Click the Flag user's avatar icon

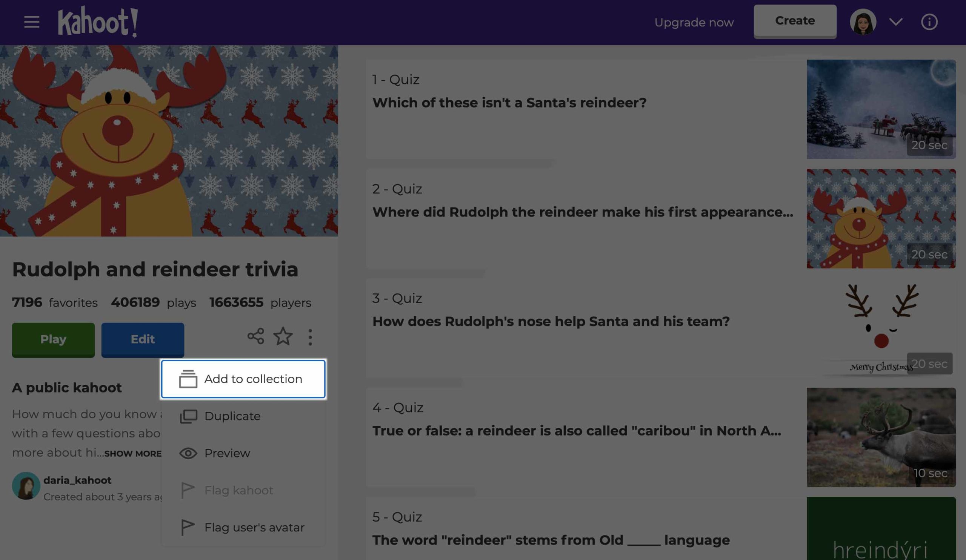pos(187,527)
